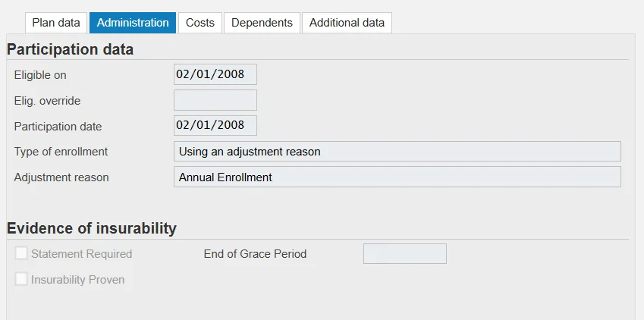Viewport: 644px width, 320px height.
Task: Select the Administration tab
Action: point(133,23)
